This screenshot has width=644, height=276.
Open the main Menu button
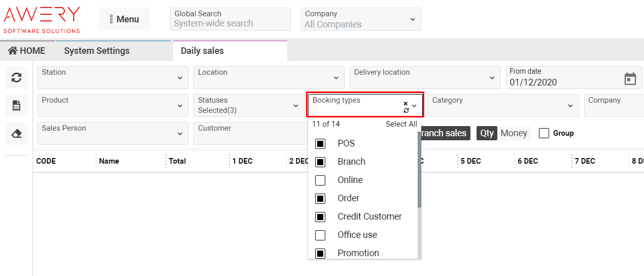pyautogui.click(x=124, y=19)
